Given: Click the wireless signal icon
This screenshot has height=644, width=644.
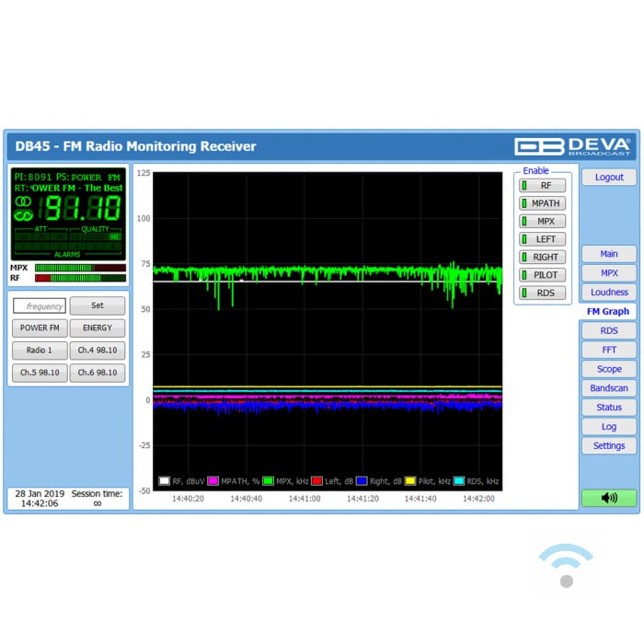Looking at the screenshot, I should [x=566, y=564].
